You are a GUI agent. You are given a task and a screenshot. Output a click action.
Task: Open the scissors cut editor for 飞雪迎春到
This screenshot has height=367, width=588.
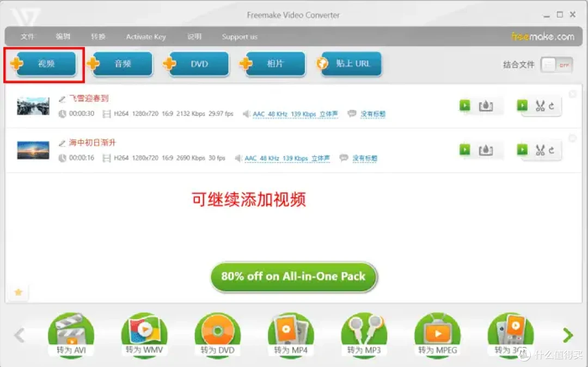pos(540,106)
